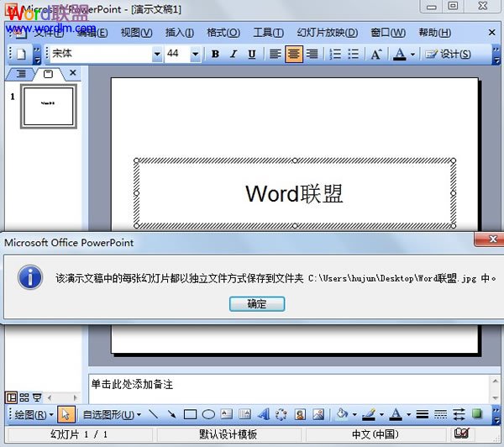
Task: Click the Shadow Style green box icon
Action: 477,413
